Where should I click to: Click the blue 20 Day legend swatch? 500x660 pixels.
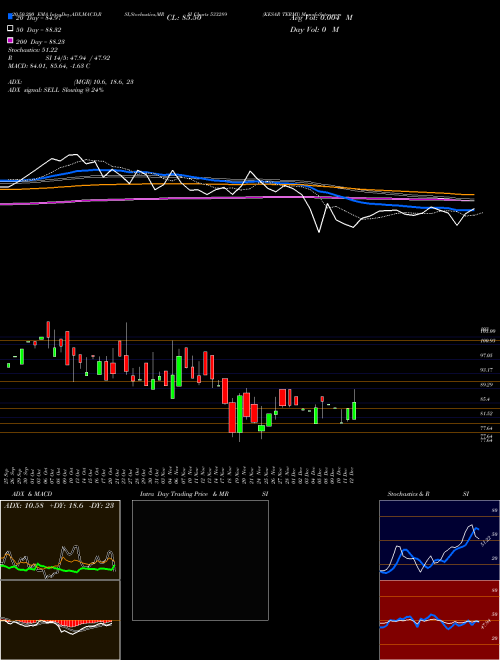click(10, 17)
